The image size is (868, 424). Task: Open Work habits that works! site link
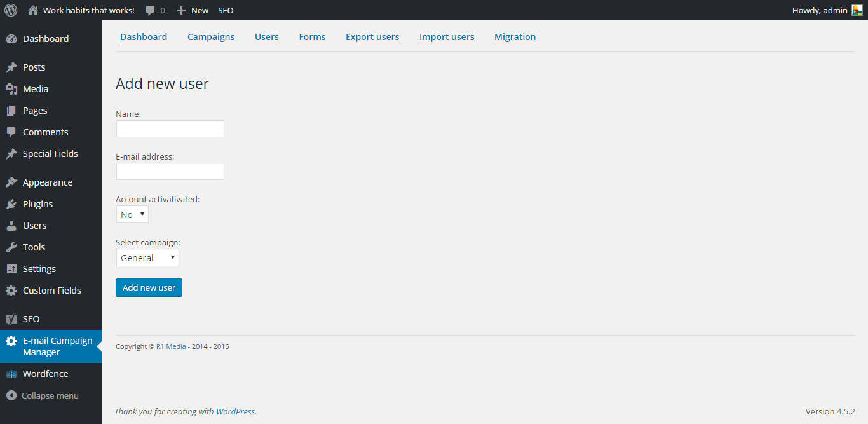89,10
